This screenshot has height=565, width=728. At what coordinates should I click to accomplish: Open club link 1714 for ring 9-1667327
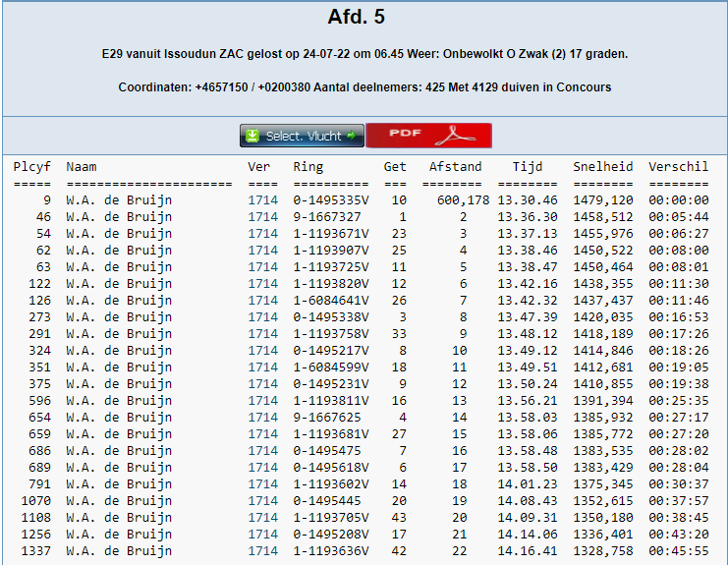(262, 217)
